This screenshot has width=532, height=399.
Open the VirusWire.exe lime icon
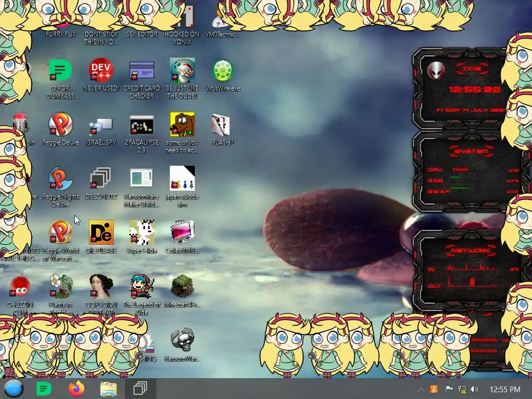pos(222,71)
